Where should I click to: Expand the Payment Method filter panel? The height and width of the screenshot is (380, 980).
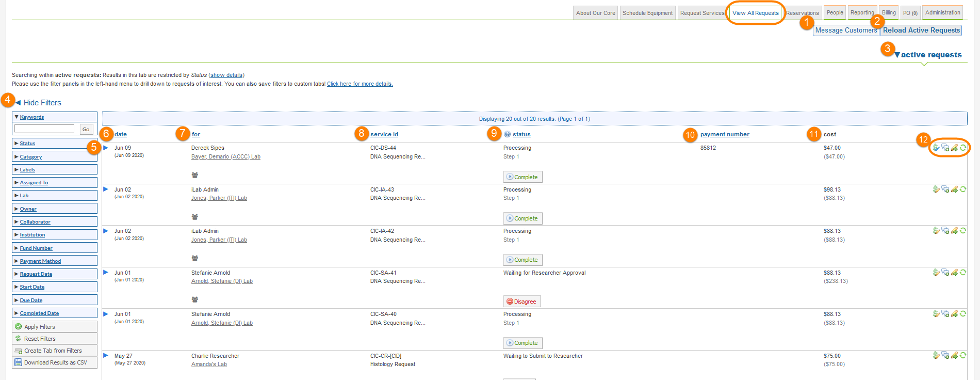pos(40,261)
